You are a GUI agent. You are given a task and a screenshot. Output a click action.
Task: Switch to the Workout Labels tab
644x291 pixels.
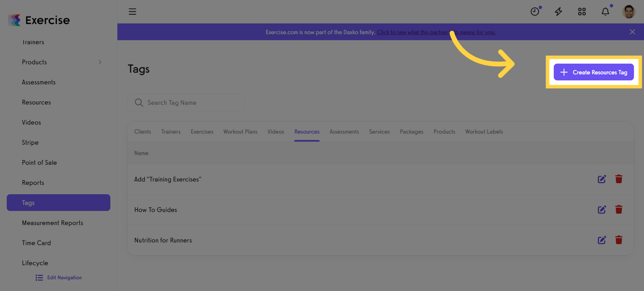(x=484, y=132)
